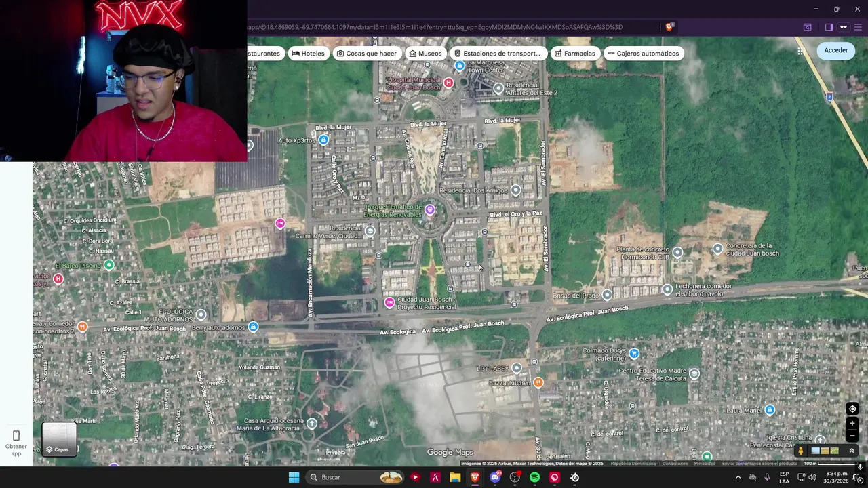Select the Cosas que hacer chip

point(366,54)
